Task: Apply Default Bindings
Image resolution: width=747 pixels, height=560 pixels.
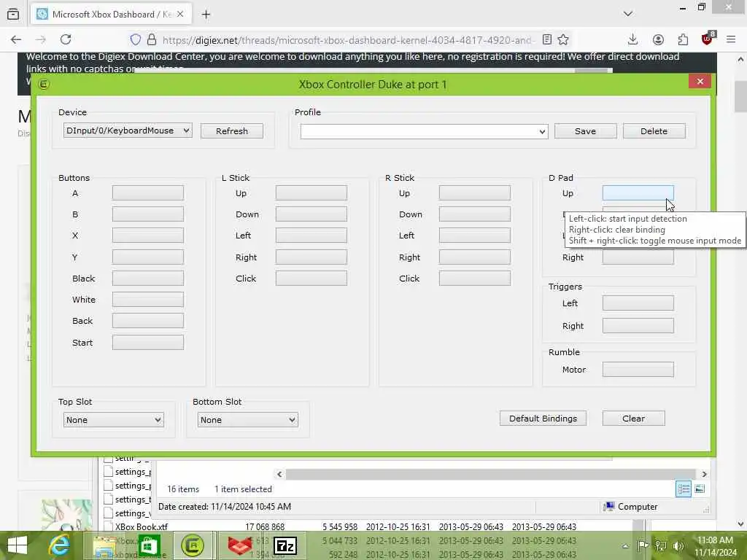Action: pos(543,418)
